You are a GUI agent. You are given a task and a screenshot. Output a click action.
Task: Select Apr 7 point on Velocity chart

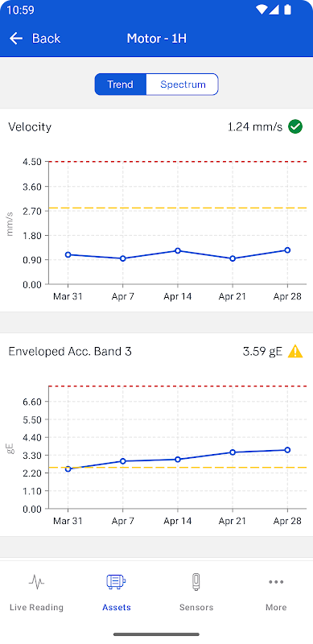(122, 258)
